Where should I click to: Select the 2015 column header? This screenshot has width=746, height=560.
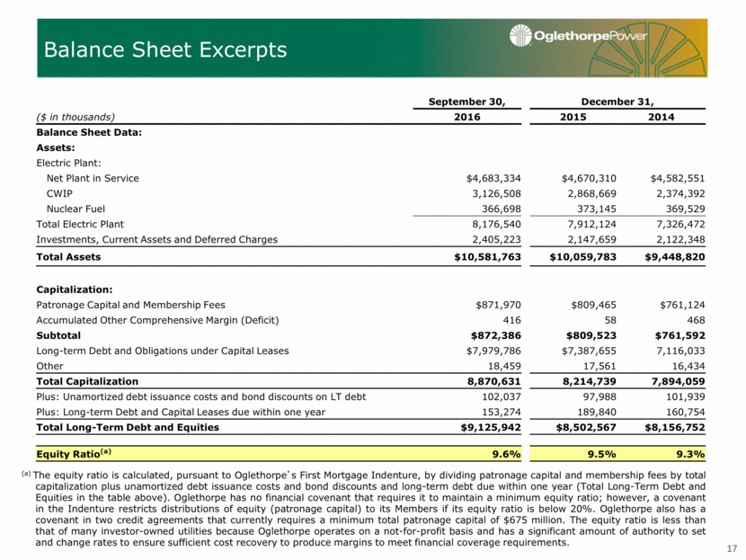click(573, 117)
